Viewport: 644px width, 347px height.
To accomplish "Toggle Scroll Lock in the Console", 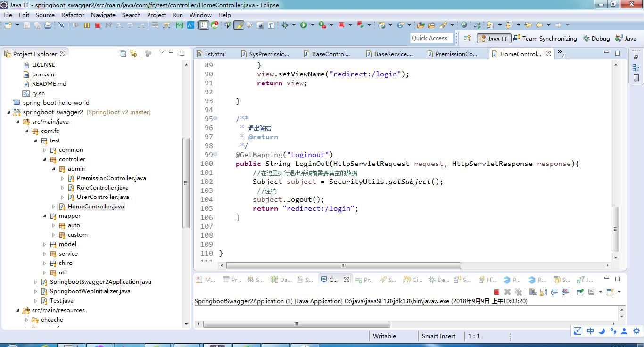I will [x=544, y=292].
